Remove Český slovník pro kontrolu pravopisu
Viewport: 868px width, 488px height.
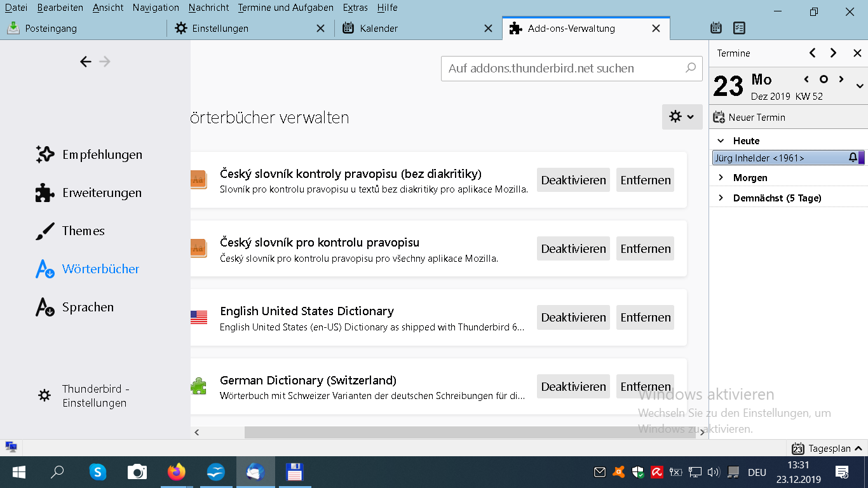[646, 248]
